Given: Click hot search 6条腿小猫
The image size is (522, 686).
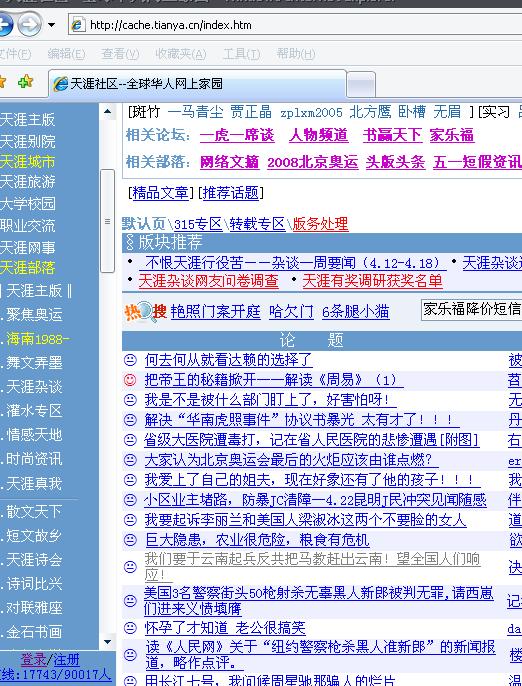Looking at the screenshot, I should coord(356,312).
